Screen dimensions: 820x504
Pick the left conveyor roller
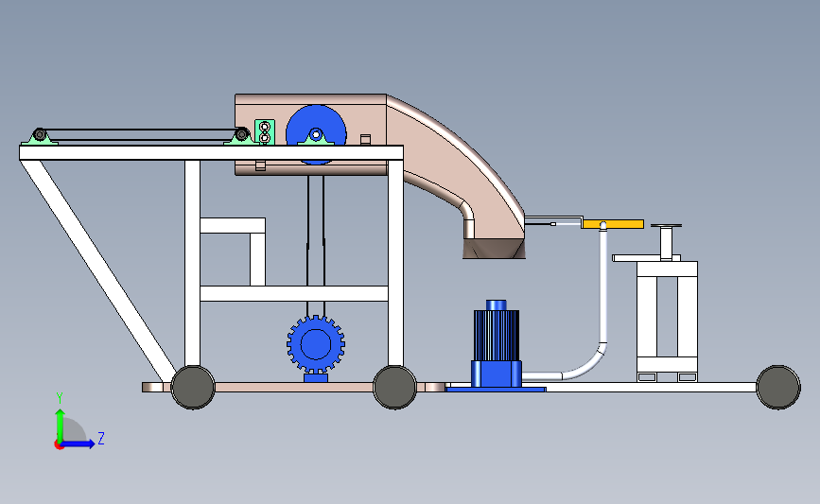pyautogui.click(x=40, y=135)
